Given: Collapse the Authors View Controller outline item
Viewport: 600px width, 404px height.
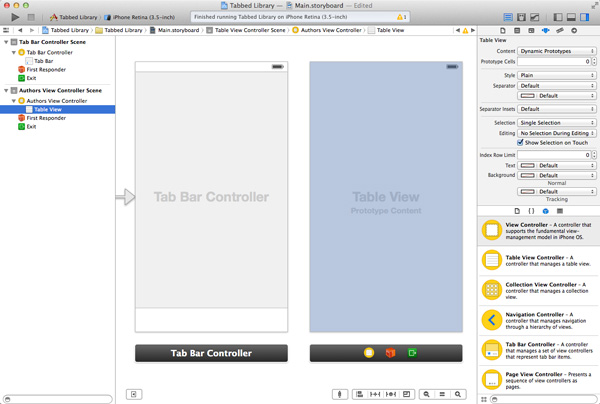Looking at the screenshot, I should click(14, 101).
